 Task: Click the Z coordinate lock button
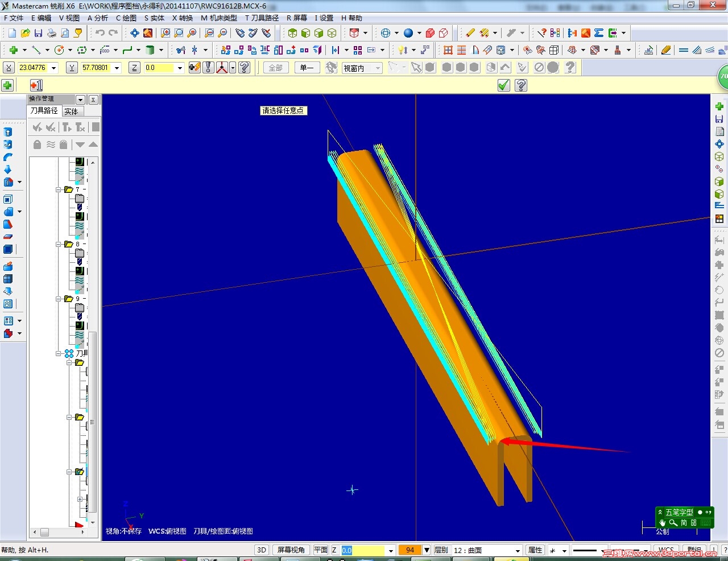[134, 68]
